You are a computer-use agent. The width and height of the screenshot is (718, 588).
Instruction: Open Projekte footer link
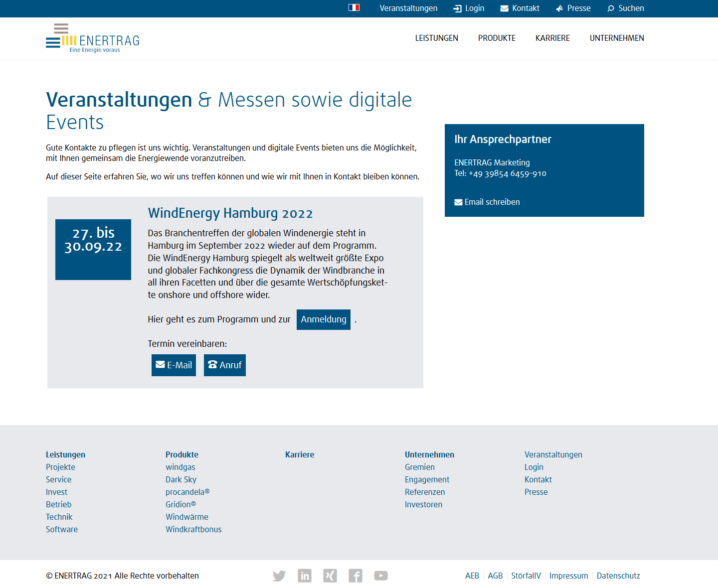(x=60, y=467)
